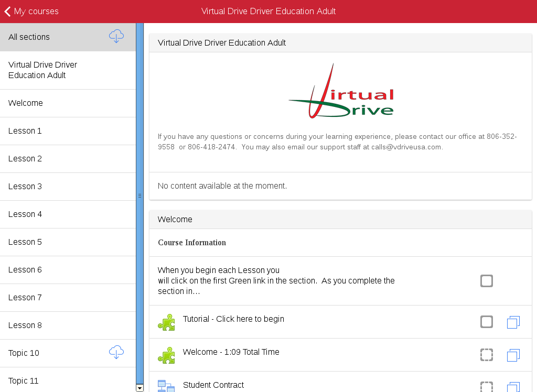The width and height of the screenshot is (537, 392).
Task: Select All sections in sidebar
Action: pyautogui.click(x=68, y=37)
